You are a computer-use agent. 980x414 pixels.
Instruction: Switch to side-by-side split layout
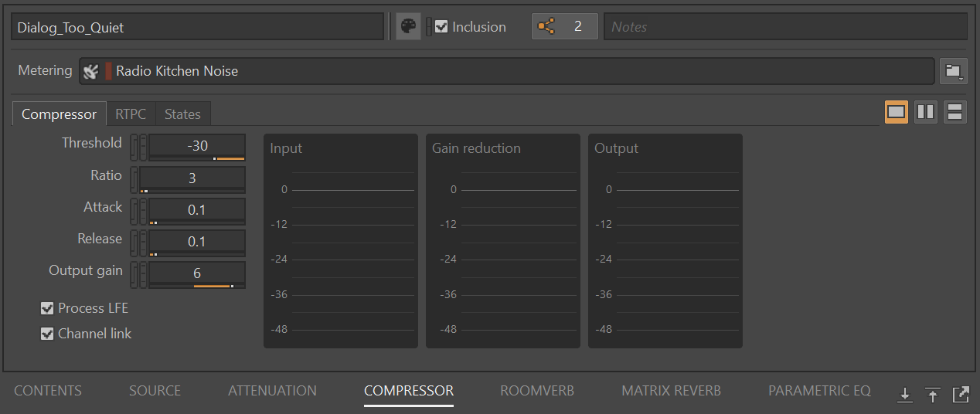(925, 112)
